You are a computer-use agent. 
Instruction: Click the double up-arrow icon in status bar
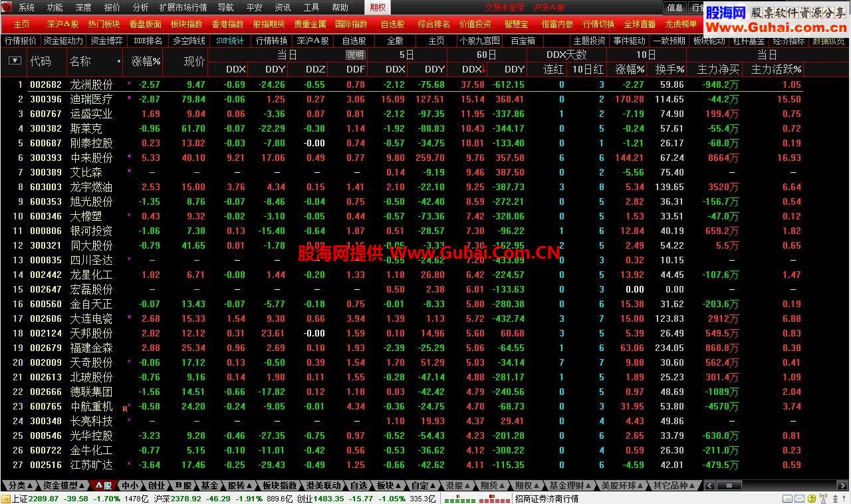pyautogui.click(x=835, y=499)
